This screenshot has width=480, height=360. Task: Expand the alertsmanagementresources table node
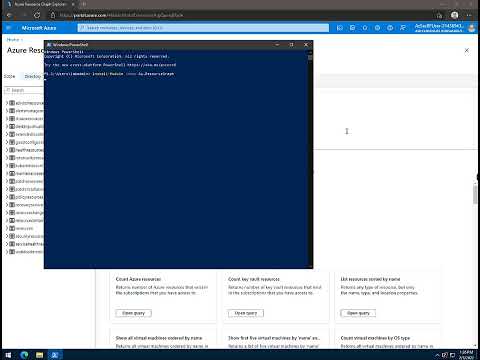tap(7, 111)
